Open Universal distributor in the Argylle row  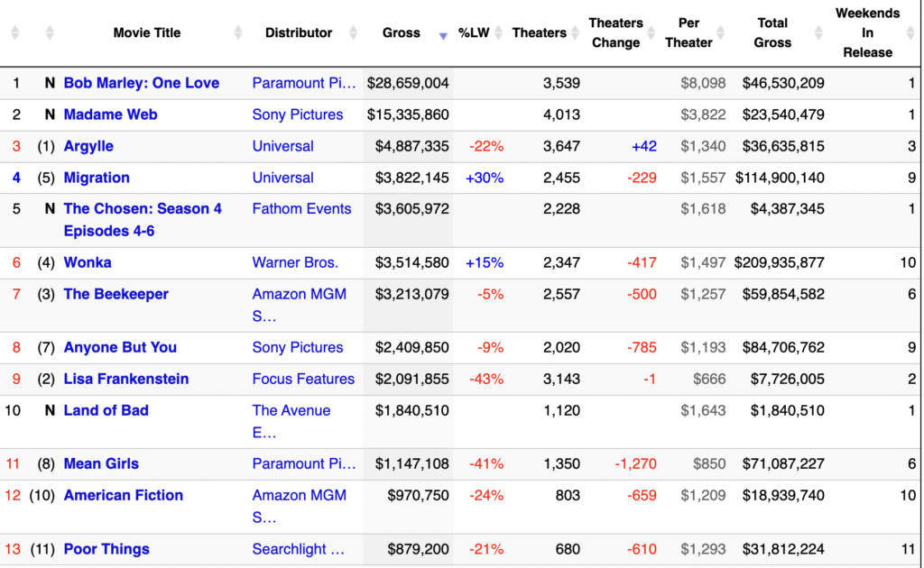pyautogui.click(x=282, y=147)
